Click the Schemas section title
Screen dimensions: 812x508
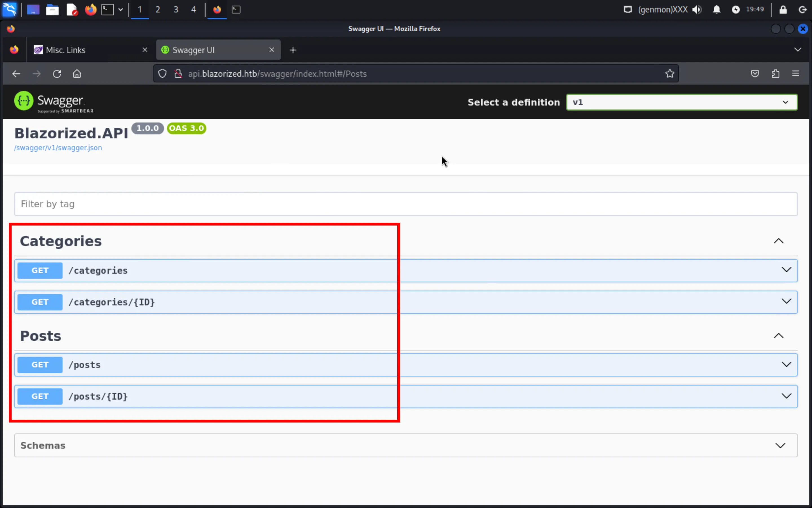point(43,446)
